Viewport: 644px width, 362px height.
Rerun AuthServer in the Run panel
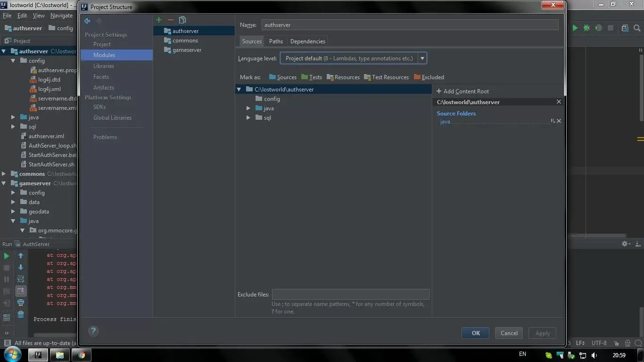[7, 256]
